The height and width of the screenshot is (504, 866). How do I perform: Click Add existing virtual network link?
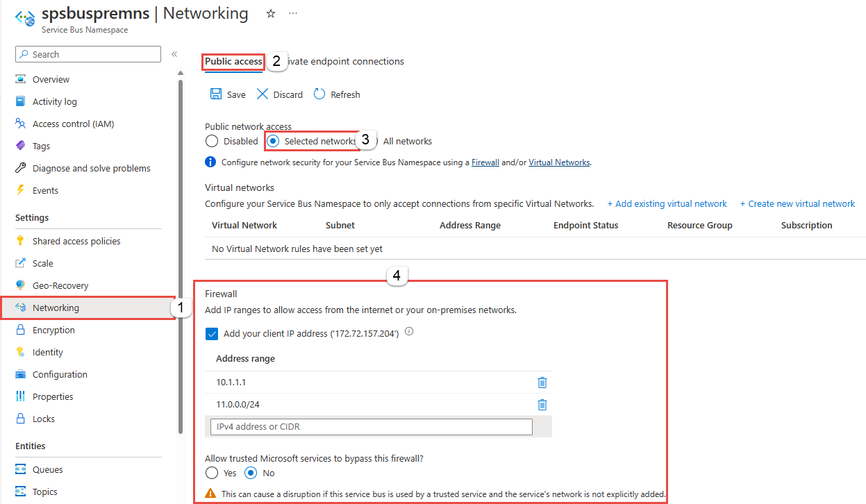click(x=667, y=203)
